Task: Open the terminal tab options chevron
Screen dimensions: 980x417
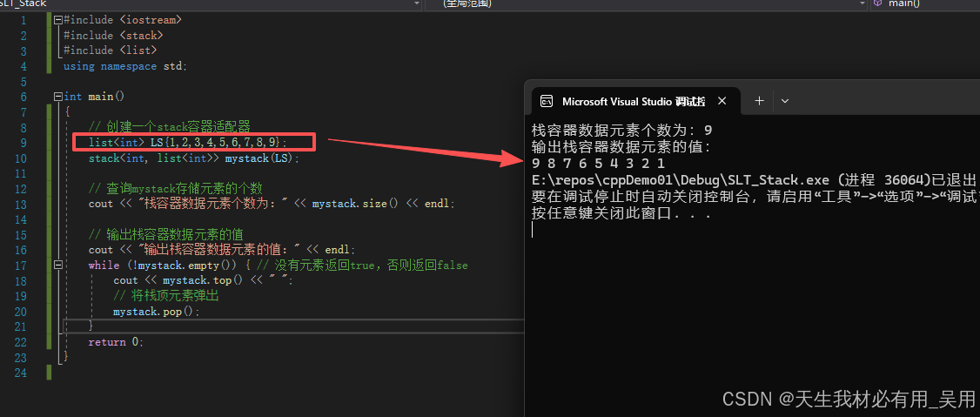Action: pyautogui.click(x=786, y=101)
